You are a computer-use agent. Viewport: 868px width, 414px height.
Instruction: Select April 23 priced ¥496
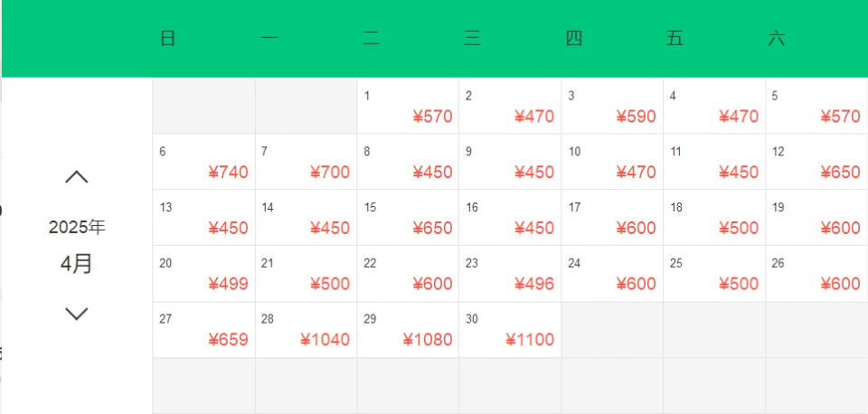[x=510, y=274]
